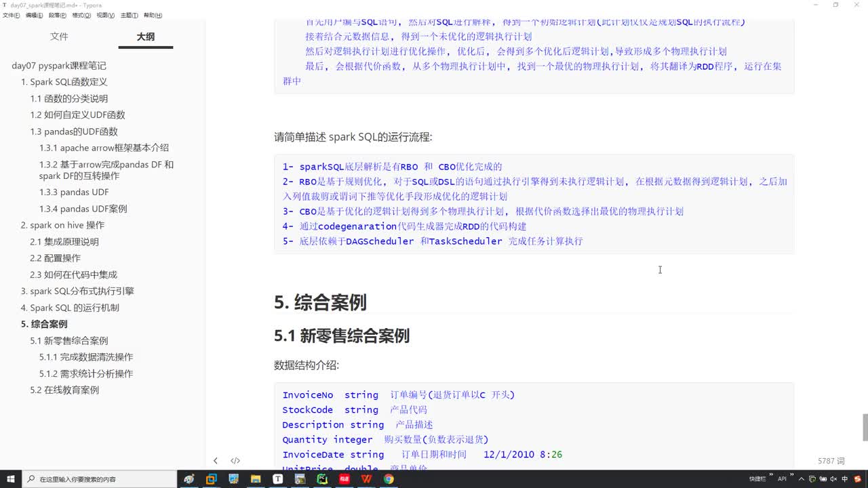This screenshot has height=488, width=868.
Task: Go to 2. spark on hive 操作 in outline
Action: pos(62,225)
